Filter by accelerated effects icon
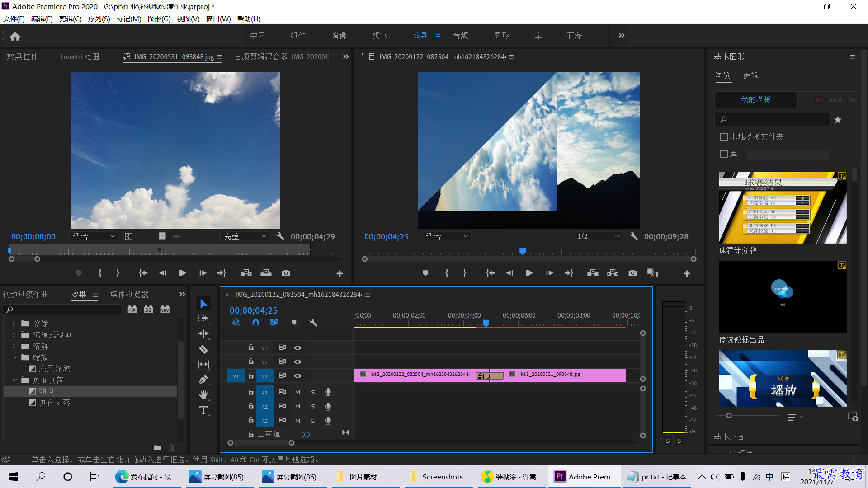This screenshot has width=868, height=488. point(132,310)
